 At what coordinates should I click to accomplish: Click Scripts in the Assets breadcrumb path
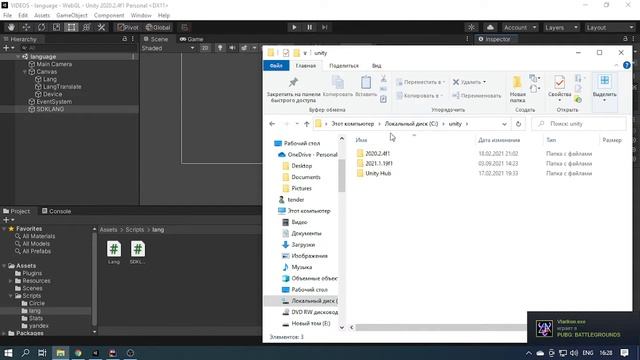pos(135,230)
